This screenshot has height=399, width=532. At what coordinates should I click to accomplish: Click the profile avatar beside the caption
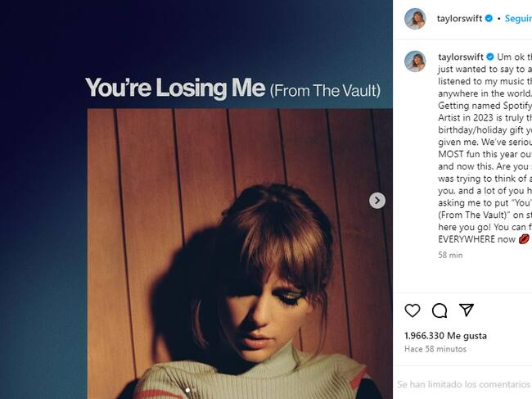[x=415, y=61]
